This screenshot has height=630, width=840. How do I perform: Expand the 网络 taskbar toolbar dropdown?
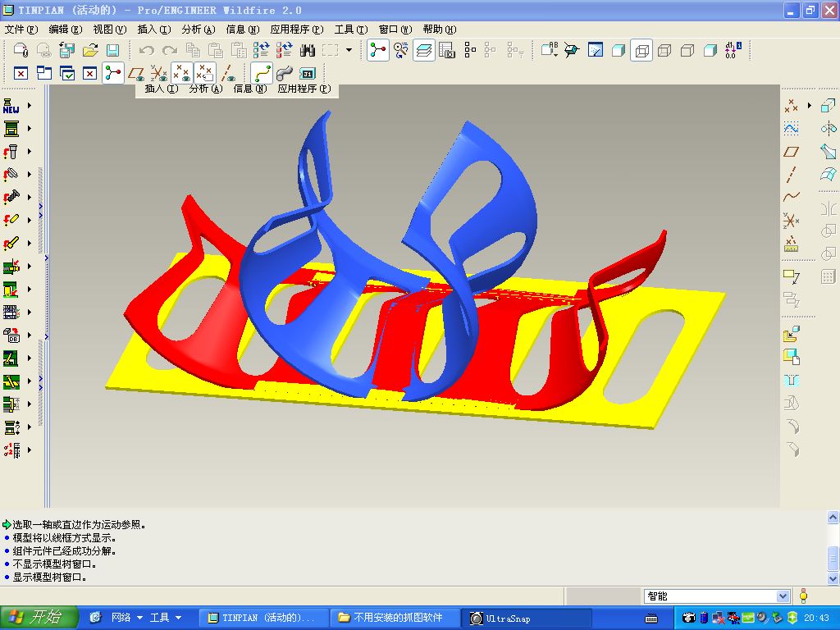139,618
